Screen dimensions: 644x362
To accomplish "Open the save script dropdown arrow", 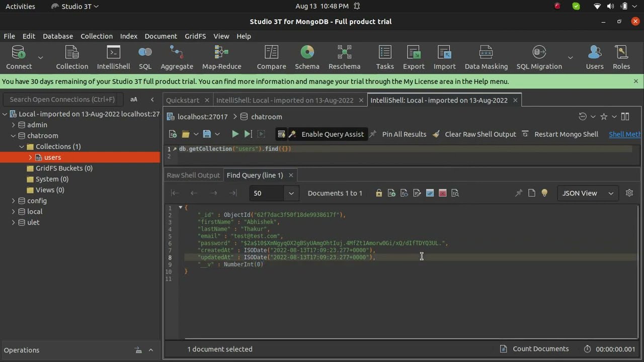I will pyautogui.click(x=217, y=134).
